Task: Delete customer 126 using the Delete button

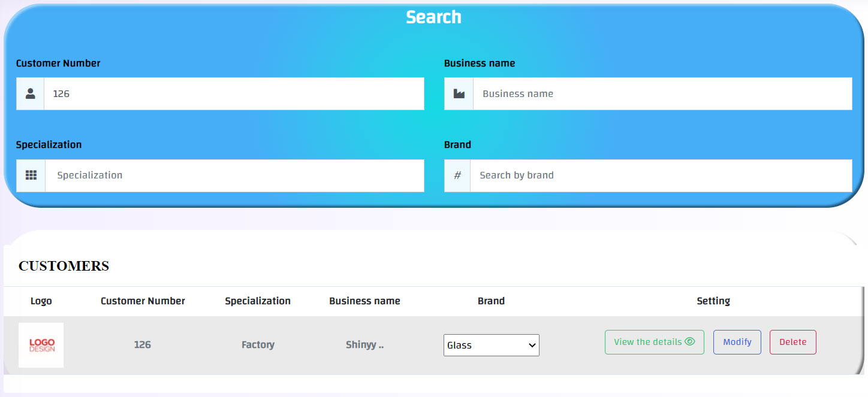Action: pyautogui.click(x=792, y=342)
